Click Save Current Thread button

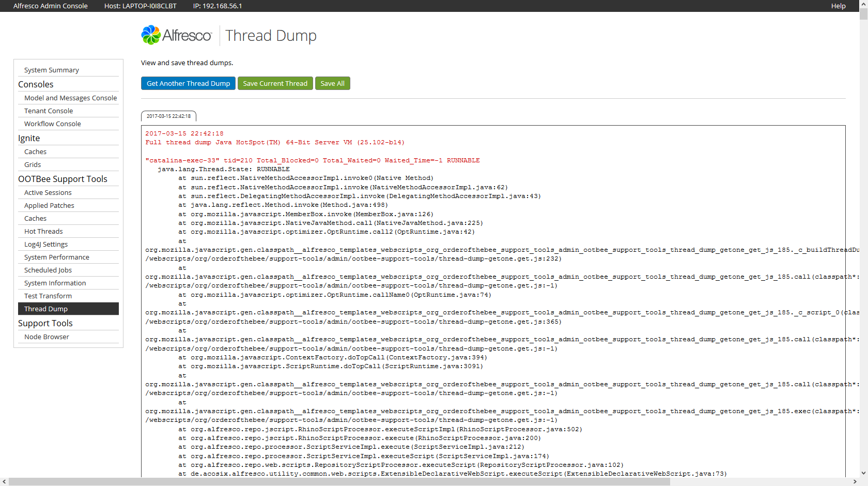pos(275,83)
